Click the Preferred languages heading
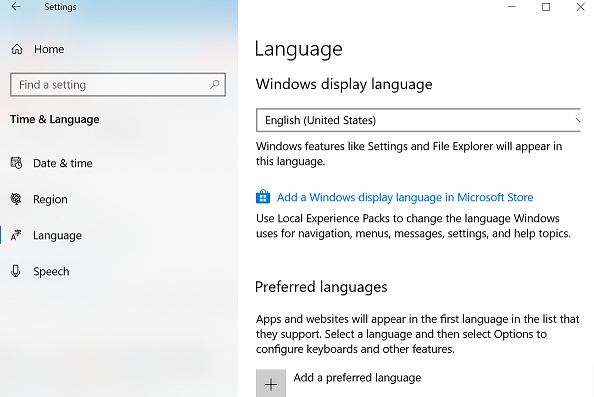Image resolution: width=594 pixels, height=397 pixels. [x=321, y=287]
